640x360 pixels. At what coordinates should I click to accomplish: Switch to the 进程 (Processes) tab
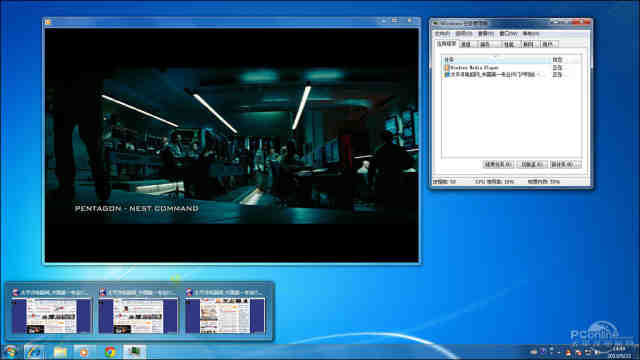tap(467, 44)
